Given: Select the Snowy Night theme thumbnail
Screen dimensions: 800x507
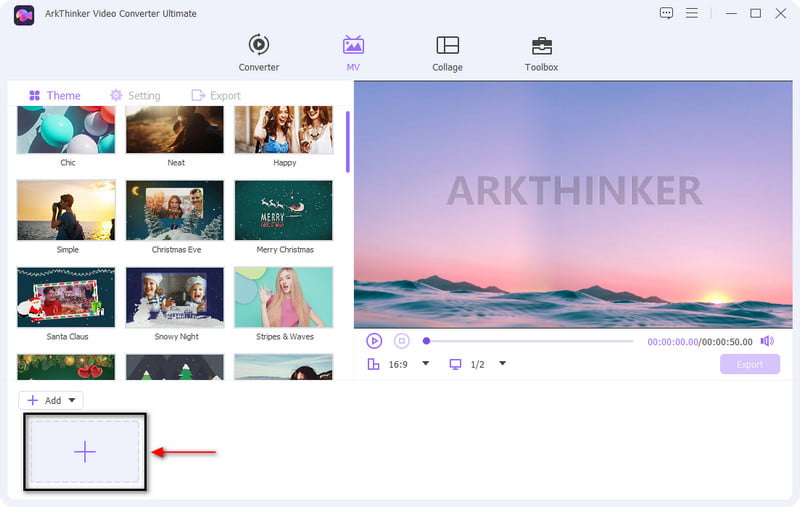Looking at the screenshot, I should pos(174,297).
